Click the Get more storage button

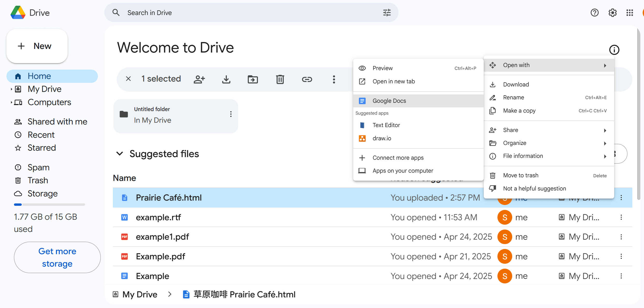coord(57,257)
